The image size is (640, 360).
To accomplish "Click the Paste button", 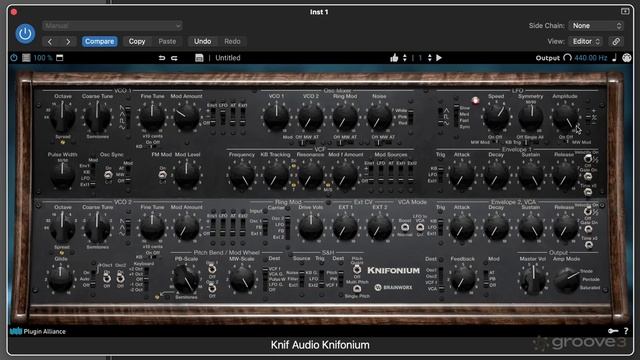I will [x=167, y=42].
